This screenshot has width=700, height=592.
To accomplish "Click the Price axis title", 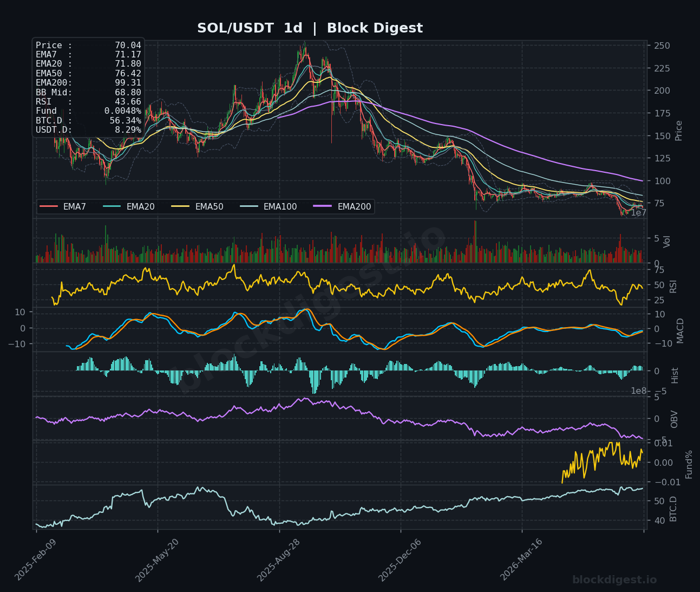I will pos(678,130).
